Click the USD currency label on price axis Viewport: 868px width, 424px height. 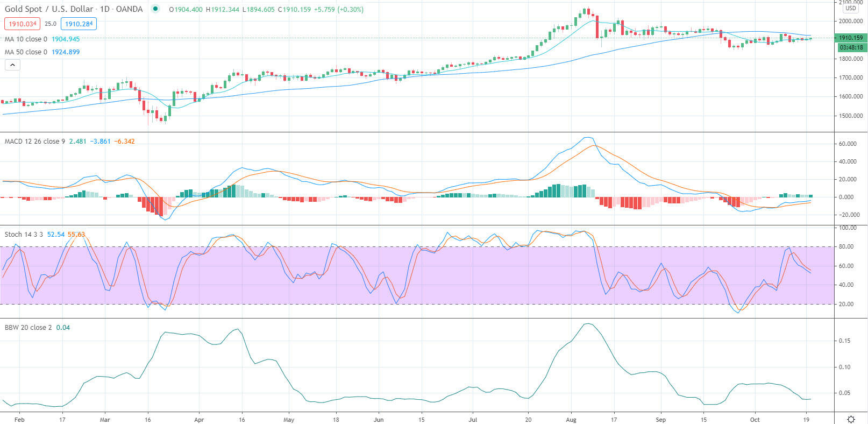[x=851, y=9]
